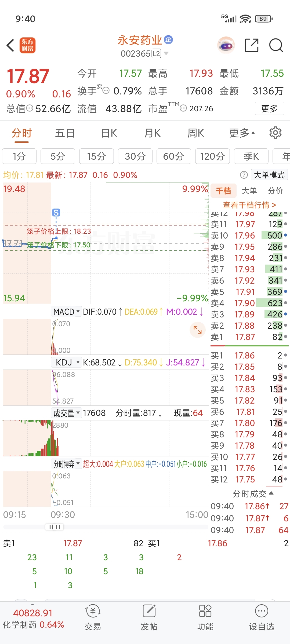
Task: Tap dot indicator on 买1 row
Action: tap(285, 355)
